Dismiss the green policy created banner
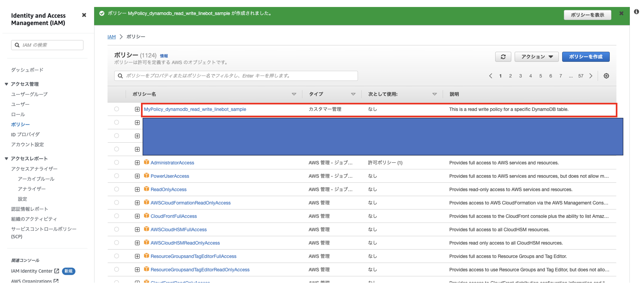 [621, 13]
